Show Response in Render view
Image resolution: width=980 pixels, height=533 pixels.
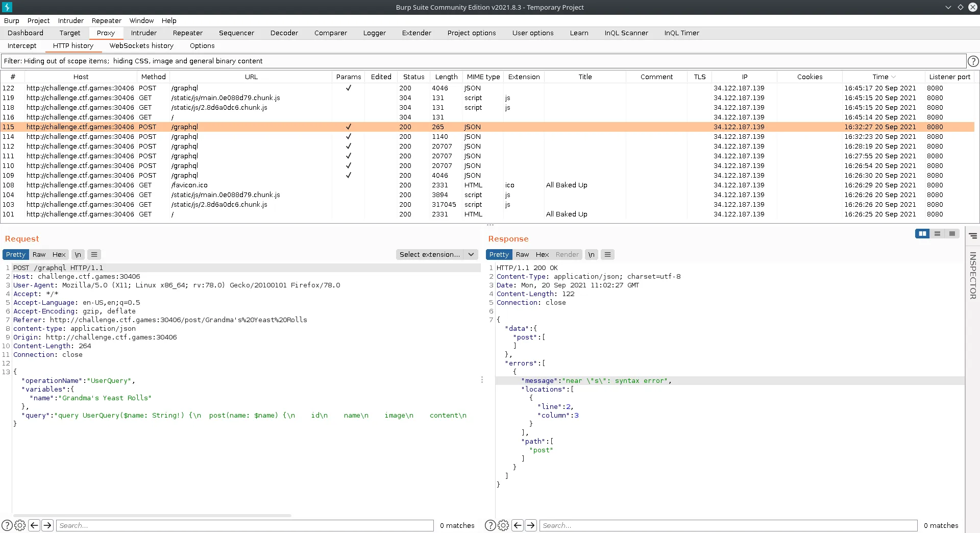pos(567,255)
